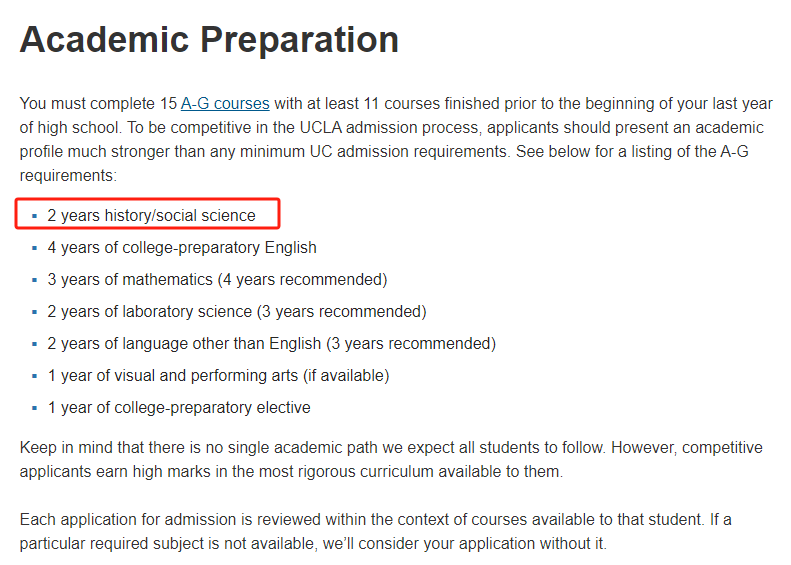Click bullet beside mathematics requirement
The width and height of the screenshot is (791, 565).
tap(34, 280)
